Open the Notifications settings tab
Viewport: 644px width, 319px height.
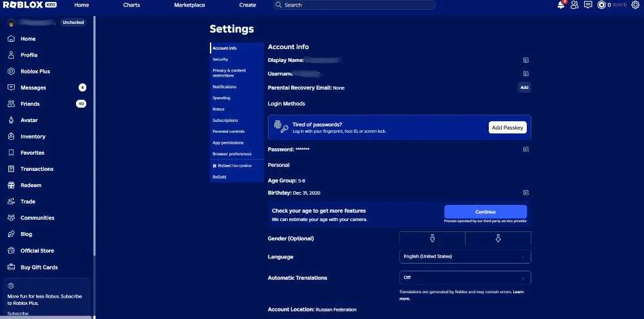point(236,87)
